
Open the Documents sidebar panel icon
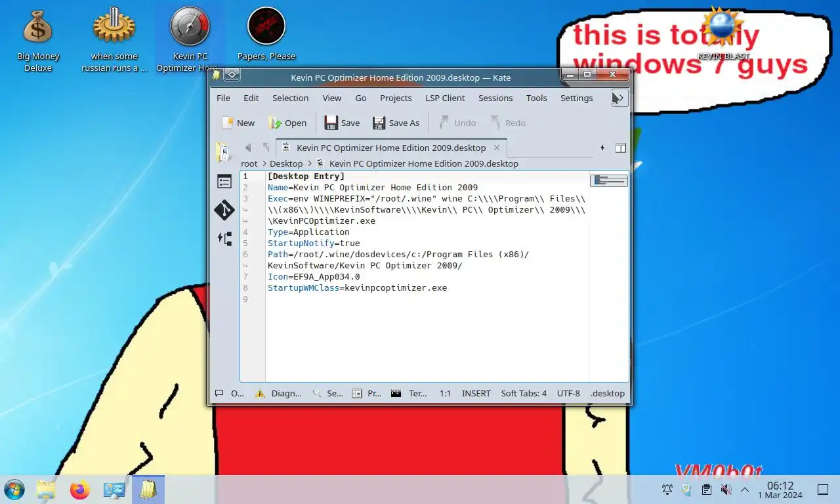(224, 152)
